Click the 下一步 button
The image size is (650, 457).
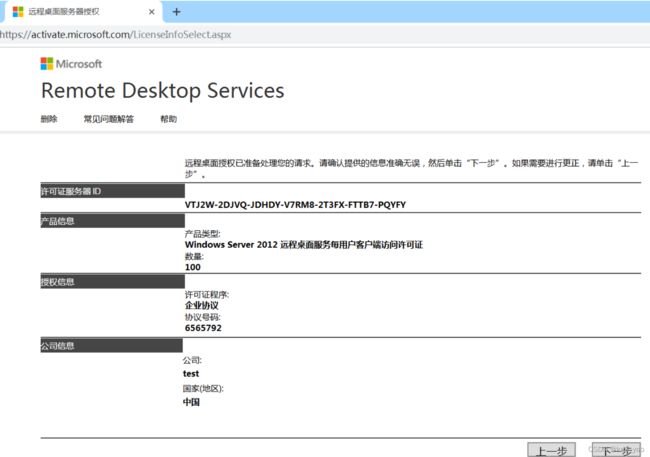coord(616,450)
